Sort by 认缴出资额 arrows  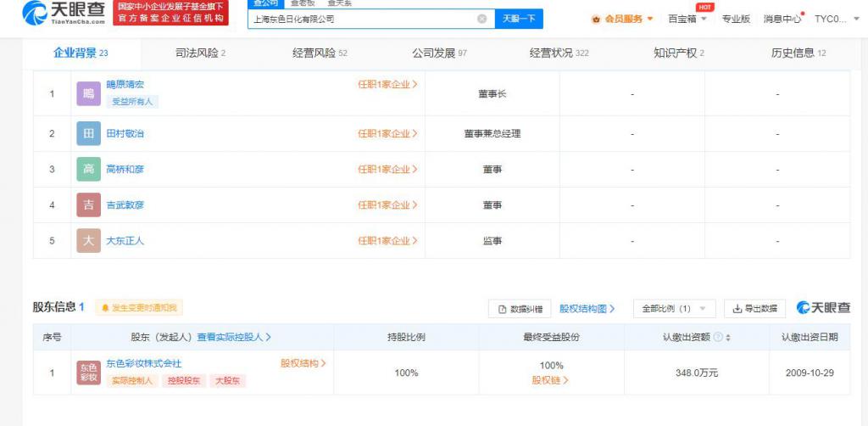[x=728, y=338]
